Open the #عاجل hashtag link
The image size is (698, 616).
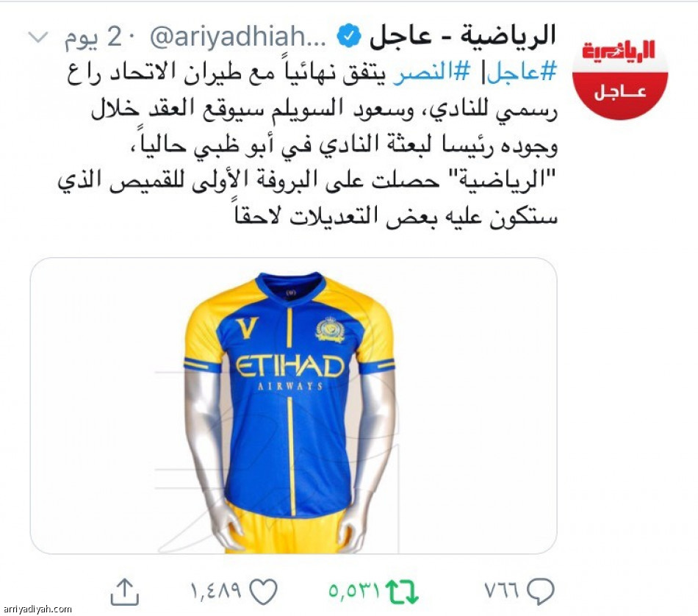[x=522, y=73]
